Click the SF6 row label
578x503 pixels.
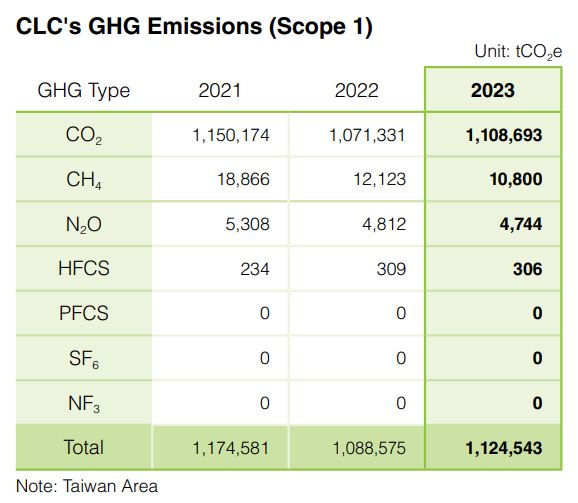coord(84,359)
